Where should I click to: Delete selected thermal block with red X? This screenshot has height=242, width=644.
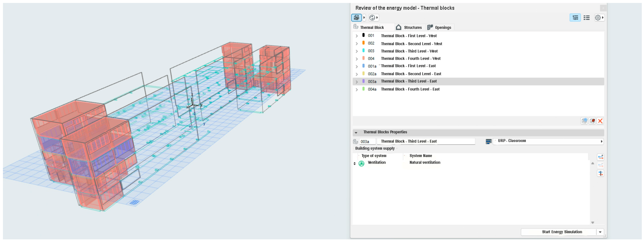(600, 121)
